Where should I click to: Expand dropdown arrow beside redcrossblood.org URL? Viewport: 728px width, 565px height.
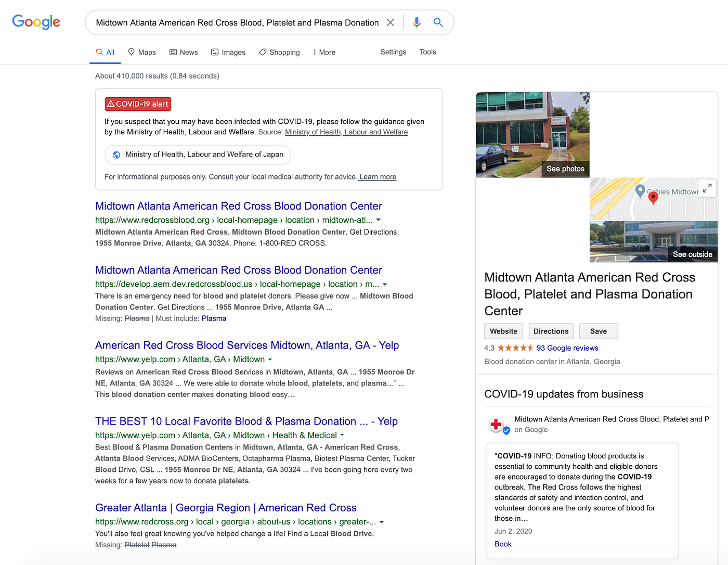point(379,220)
